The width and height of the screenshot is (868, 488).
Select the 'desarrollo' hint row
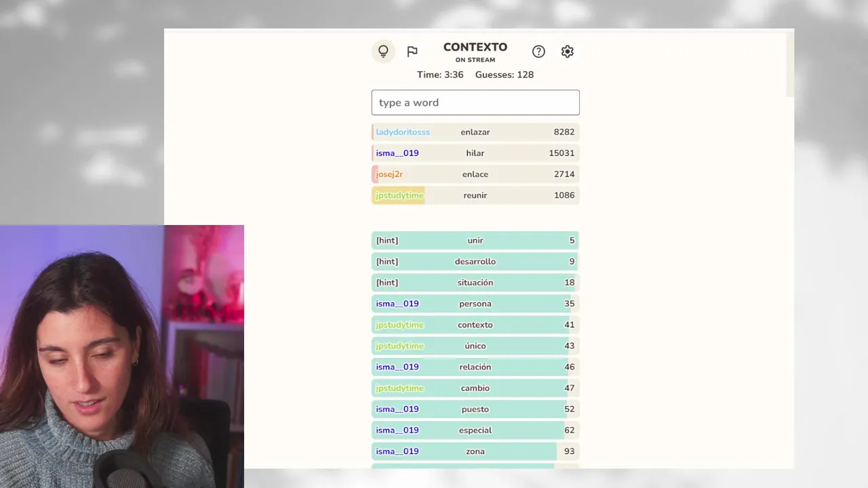[x=475, y=262]
